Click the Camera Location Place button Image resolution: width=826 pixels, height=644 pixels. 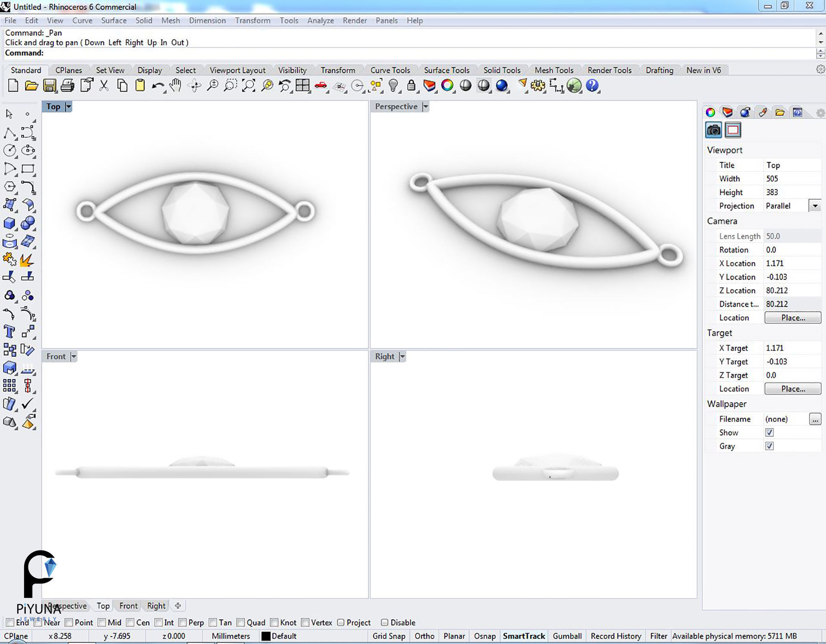(792, 317)
